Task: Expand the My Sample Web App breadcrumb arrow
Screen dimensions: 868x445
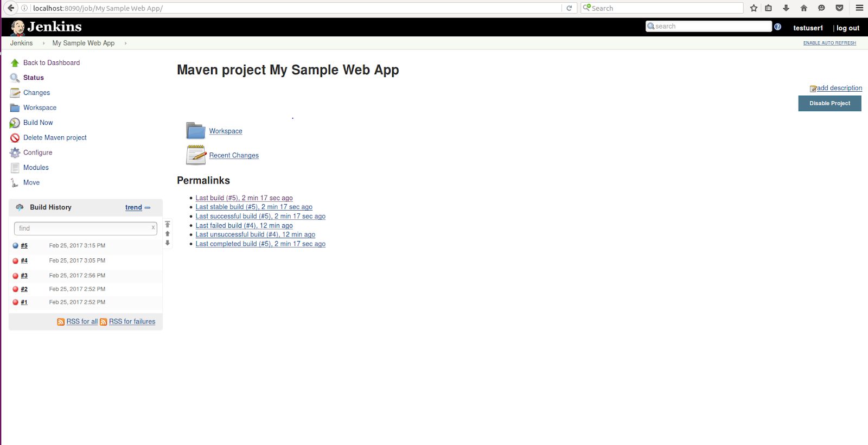Action: (125, 43)
